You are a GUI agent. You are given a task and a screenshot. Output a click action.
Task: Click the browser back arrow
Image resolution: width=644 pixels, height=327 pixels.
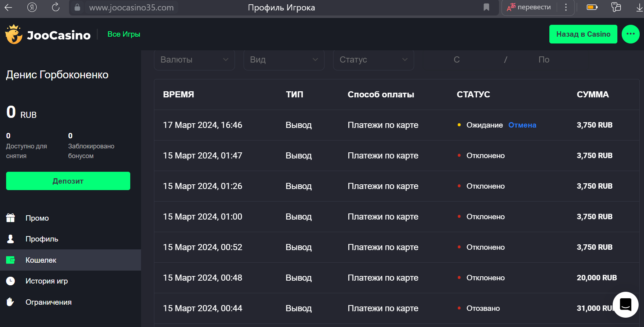(x=9, y=7)
